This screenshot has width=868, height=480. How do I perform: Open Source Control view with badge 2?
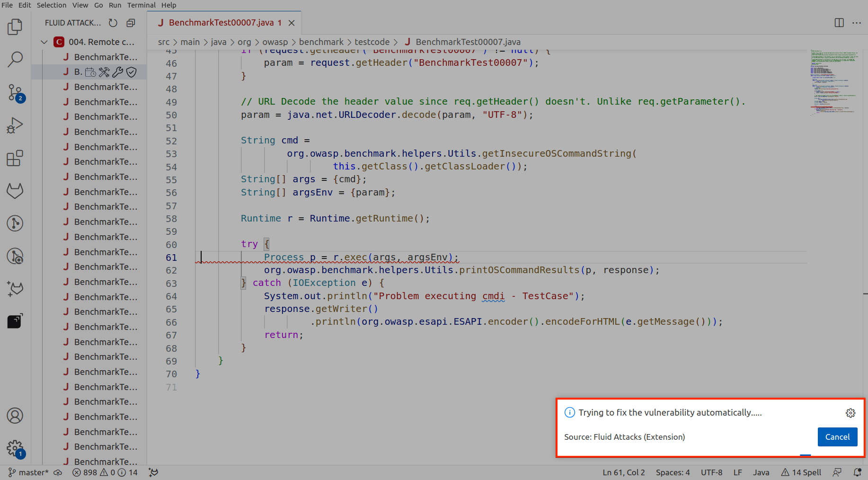(x=15, y=93)
